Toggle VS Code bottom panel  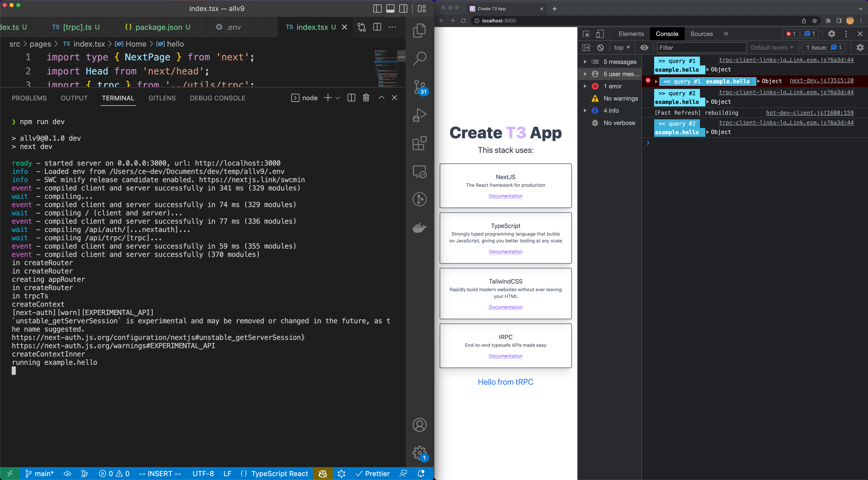(x=390, y=9)
